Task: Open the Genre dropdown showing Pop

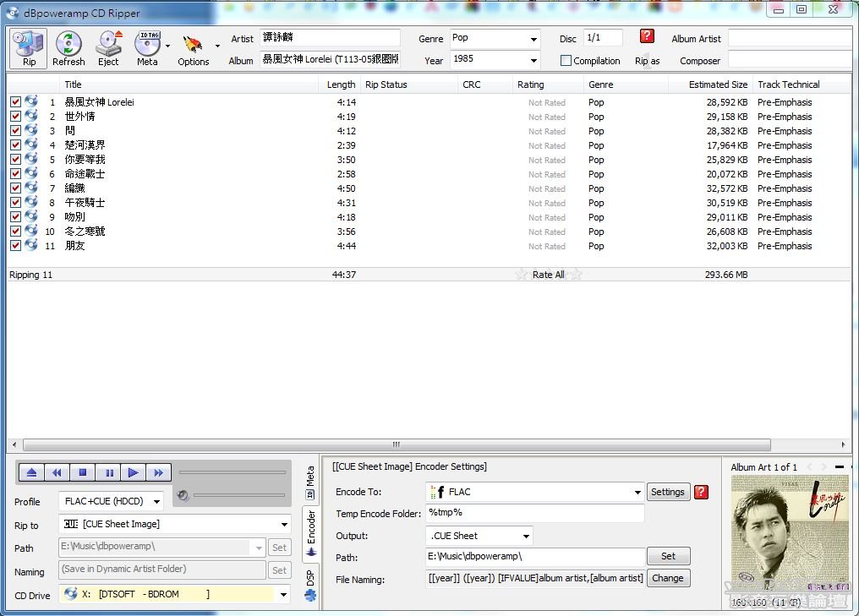Action: 533,39
